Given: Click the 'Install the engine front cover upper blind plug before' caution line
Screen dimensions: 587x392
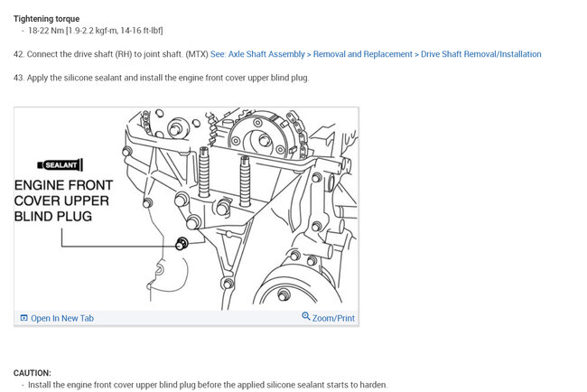Looking at the screenshot, I should [x=208, y=385].
